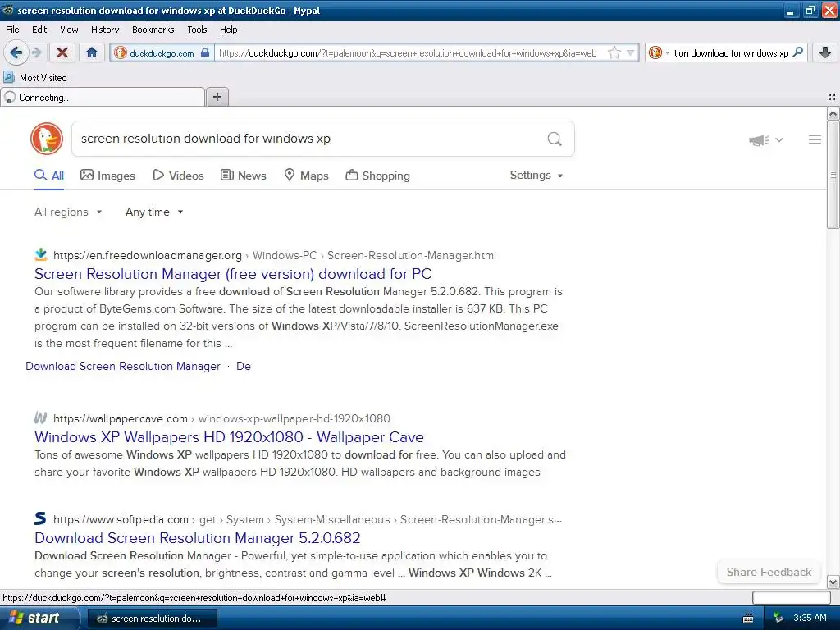The width and height of the screenshot is (840, 630).
Task: Click the Share Feedback button
Action: pos(769,572)
